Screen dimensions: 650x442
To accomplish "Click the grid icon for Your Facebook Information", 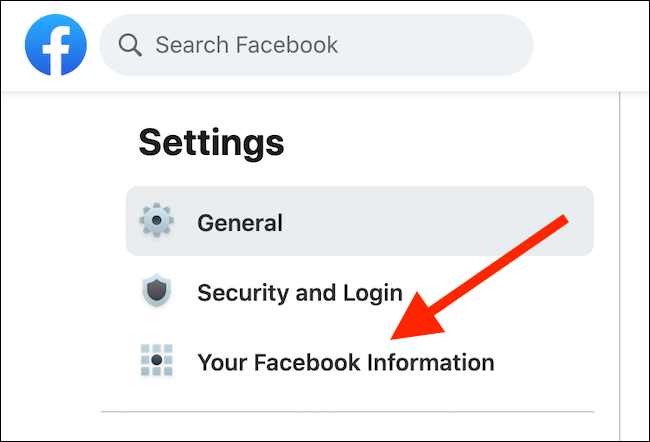I will tap(156, 361).
